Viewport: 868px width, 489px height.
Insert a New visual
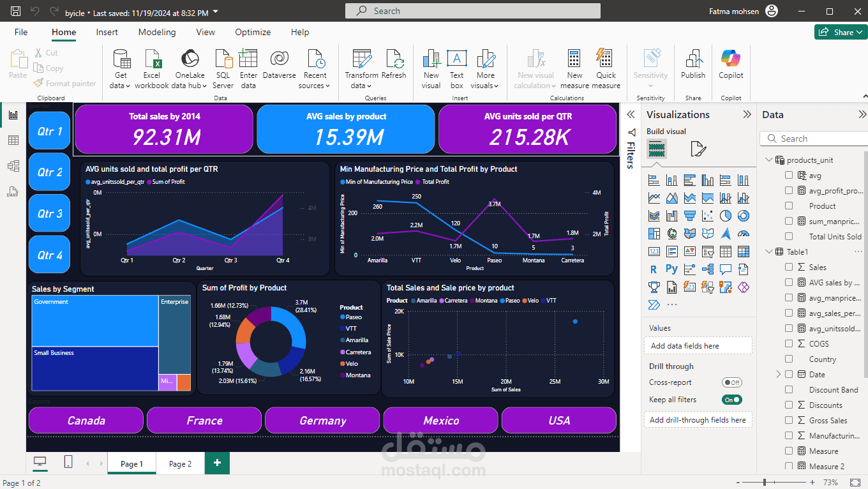(431, 70)
